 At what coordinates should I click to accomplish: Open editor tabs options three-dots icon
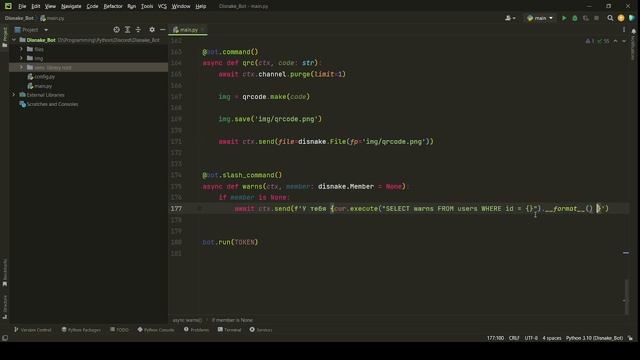624,30
